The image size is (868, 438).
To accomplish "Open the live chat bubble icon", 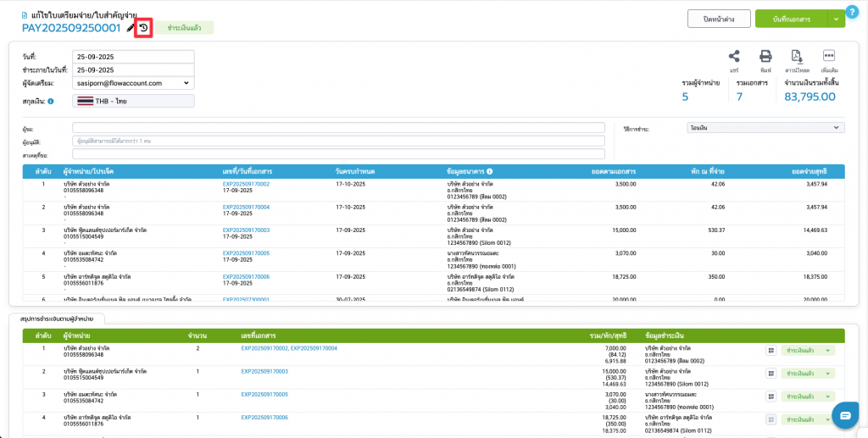I will tap(845, 414).
